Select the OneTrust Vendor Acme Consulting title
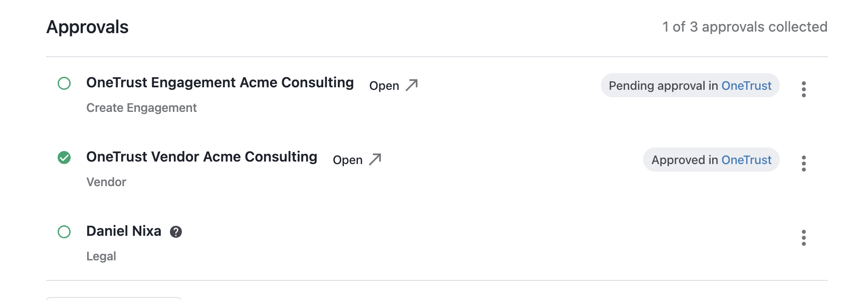868x300 pixels. (x=202, y=157)
